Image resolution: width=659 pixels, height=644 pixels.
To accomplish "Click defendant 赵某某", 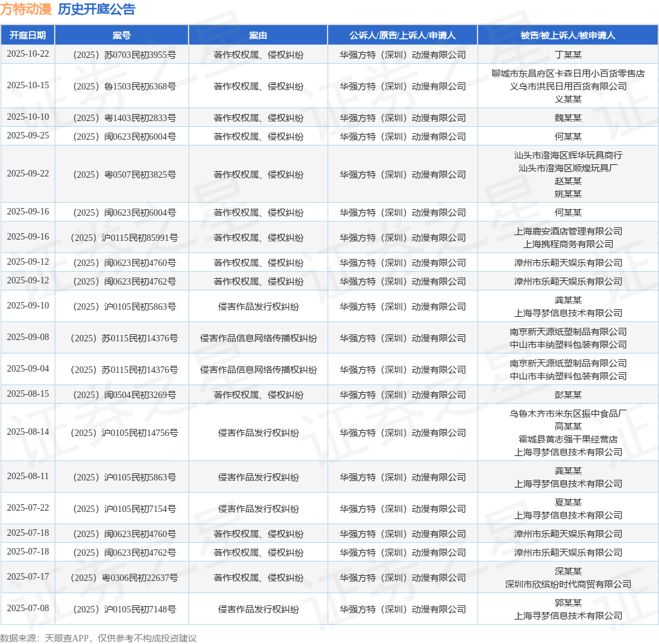I will click(x=568, y=181).
